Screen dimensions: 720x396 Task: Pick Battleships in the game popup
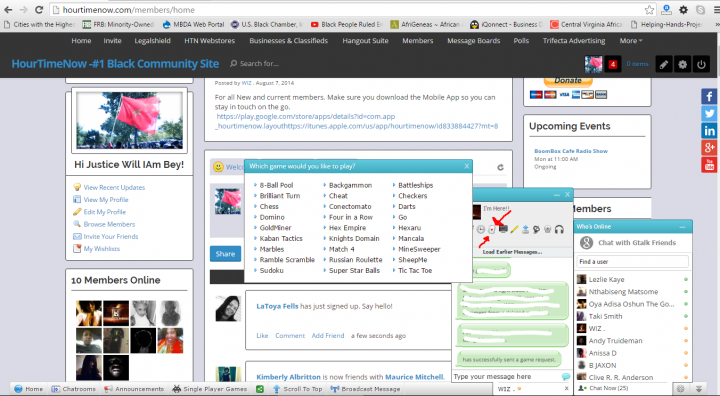(416, 185)
